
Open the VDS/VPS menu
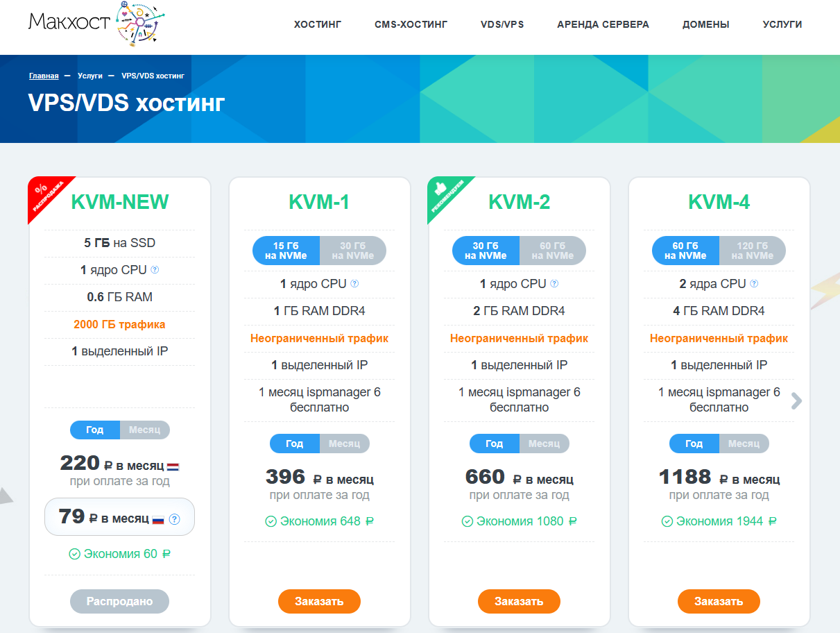502,24
